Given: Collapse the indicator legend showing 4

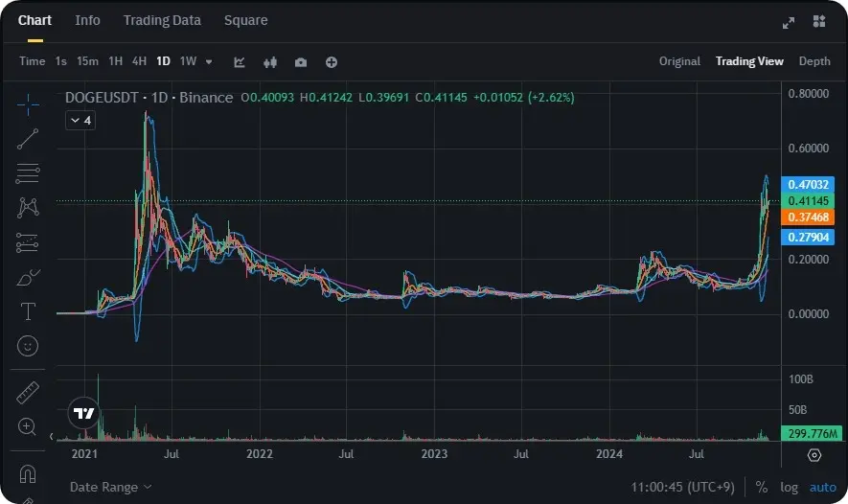Looking at the screenshot, I should 80,120.
